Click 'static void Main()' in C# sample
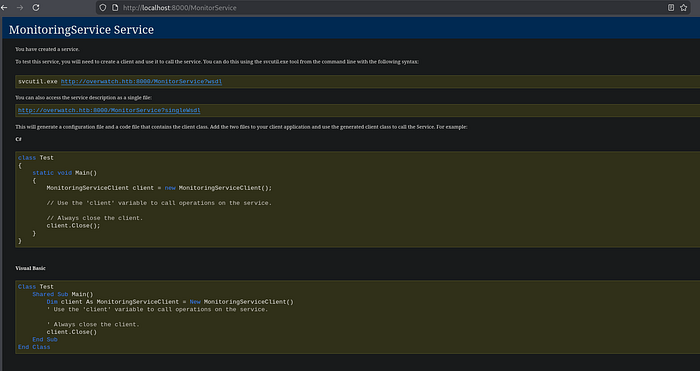 click(x=64, y=173)
